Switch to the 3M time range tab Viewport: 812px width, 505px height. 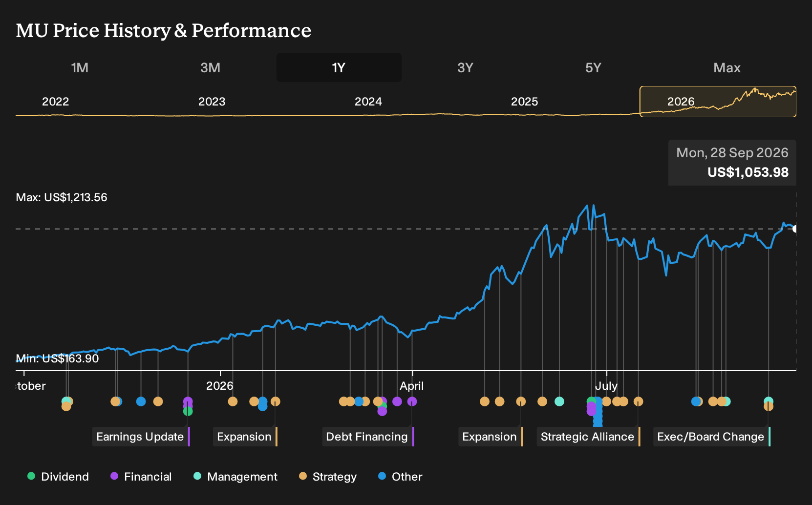click(x=210, y=67)
